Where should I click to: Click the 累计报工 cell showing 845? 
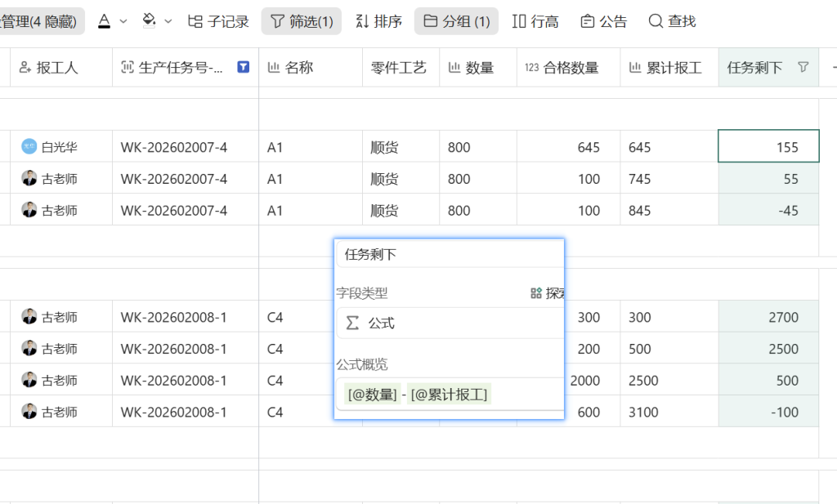point(669,210)
